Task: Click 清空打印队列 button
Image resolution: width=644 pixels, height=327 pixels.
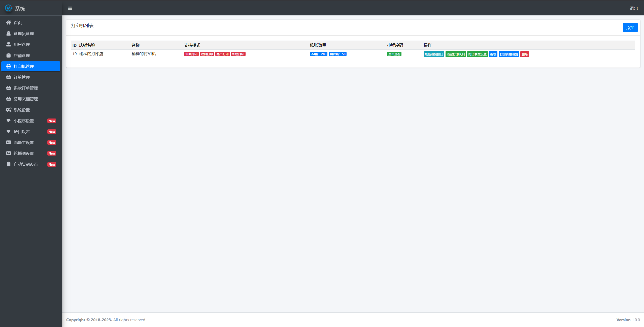Action: (456, 54)
